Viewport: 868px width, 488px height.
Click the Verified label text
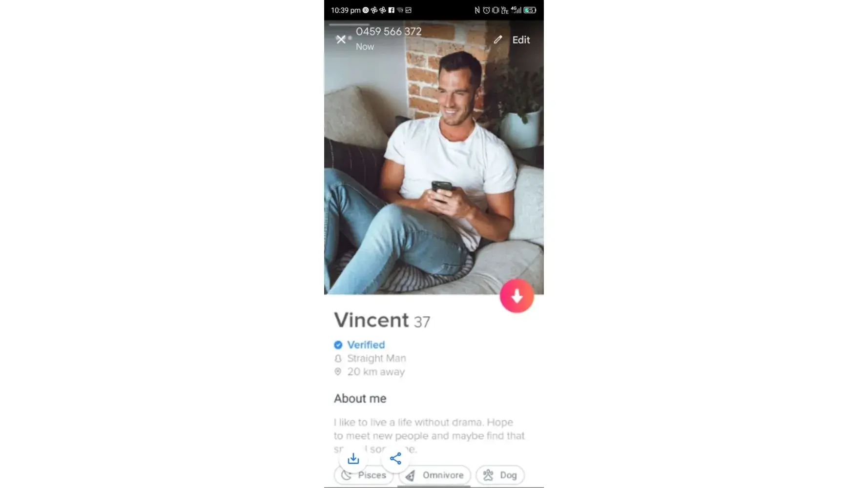(x=366, y=345)
